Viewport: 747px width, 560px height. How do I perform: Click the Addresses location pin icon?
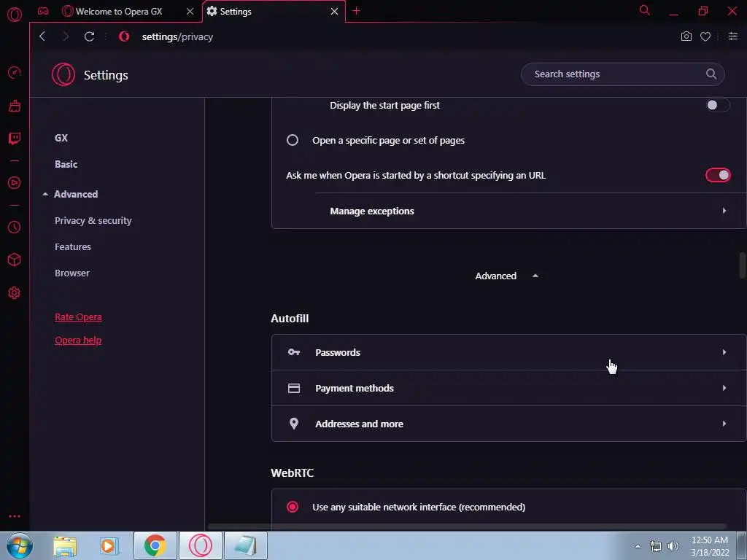tap(294, 424)
